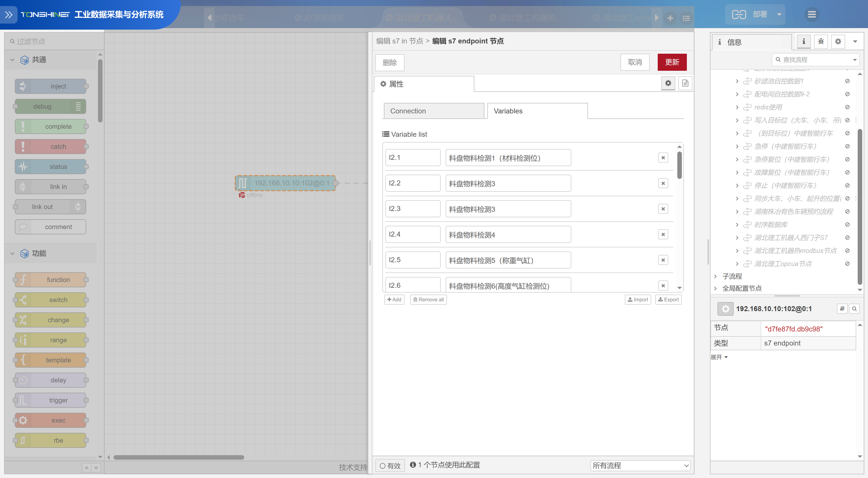Add a new flow tab with plus
This screenshot has height=478, width=868.
tap(670, 18)
